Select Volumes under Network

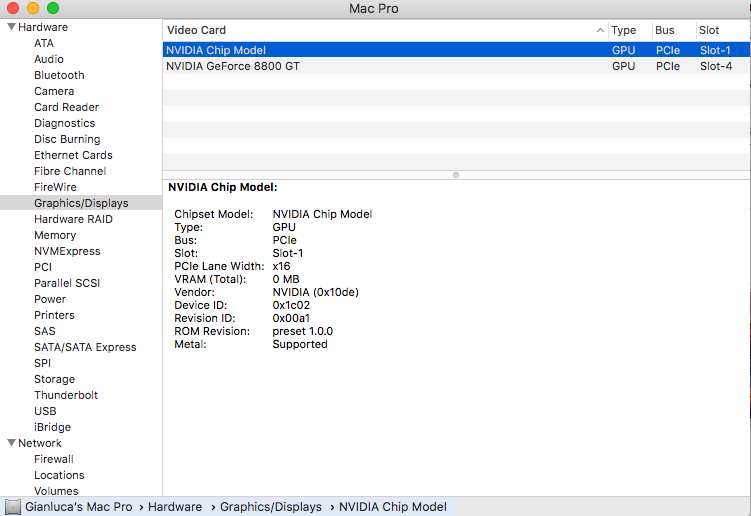[56, 491]
